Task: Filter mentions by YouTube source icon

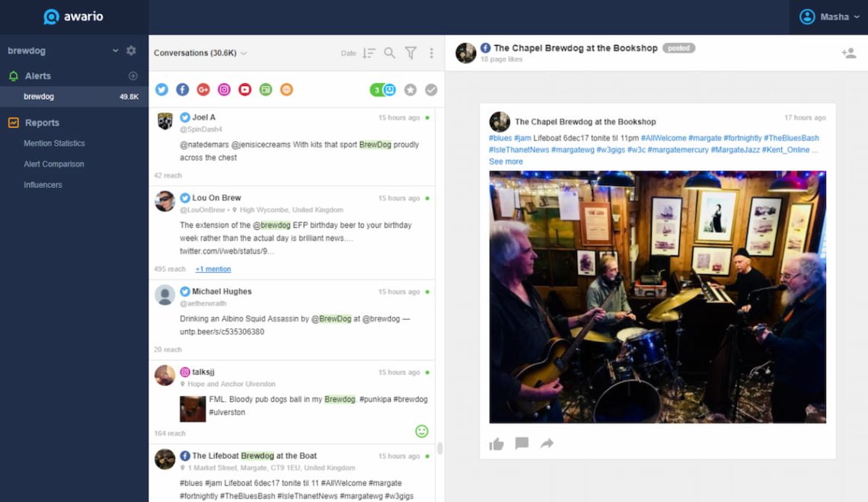Action: (244, 89)
